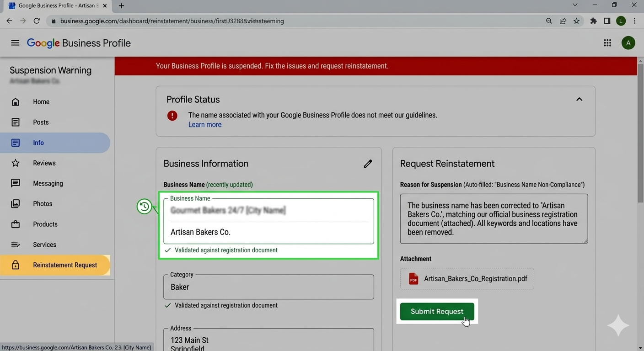This screenshot has width=644, height=351.
Task: Reload the page
Action: [x=37, y=21]
